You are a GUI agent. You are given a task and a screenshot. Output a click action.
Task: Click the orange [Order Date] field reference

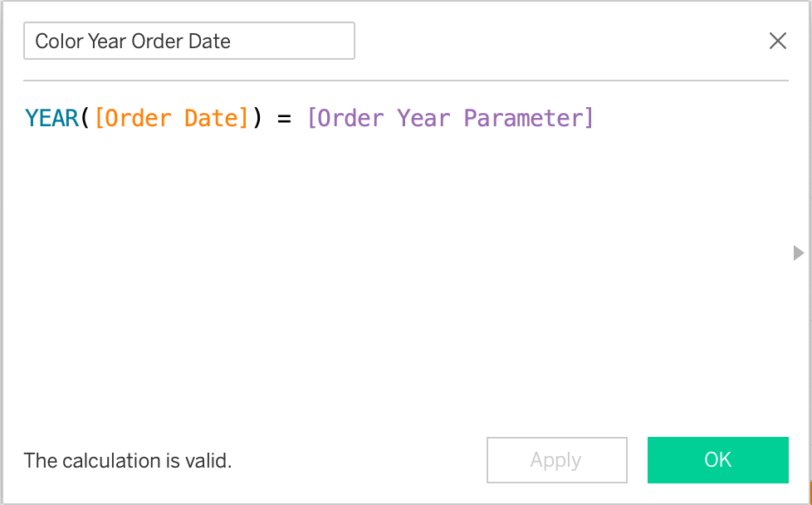point(172,118)
